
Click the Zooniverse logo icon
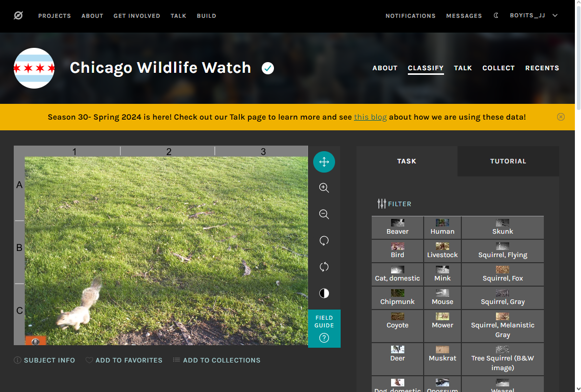[18, 16]
